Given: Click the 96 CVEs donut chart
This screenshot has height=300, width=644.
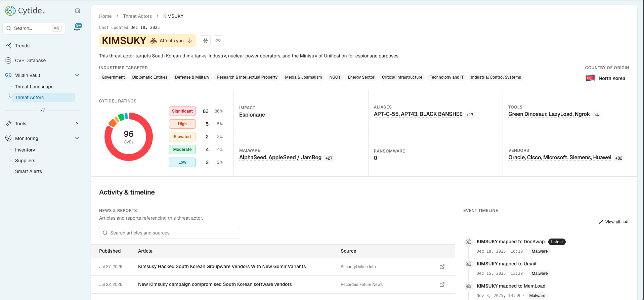Looking at the screenshot, I should (129, 137).
